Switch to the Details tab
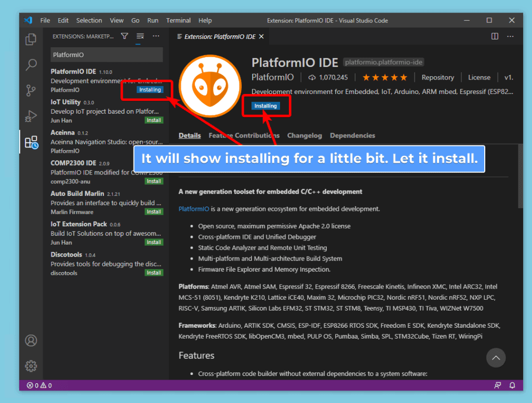This screenshot has width=532, height=403. point(190,136)
